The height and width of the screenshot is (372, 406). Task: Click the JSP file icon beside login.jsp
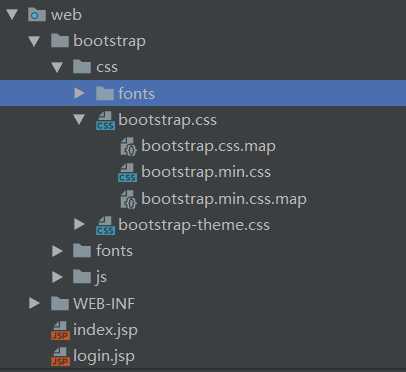point(60,357)
